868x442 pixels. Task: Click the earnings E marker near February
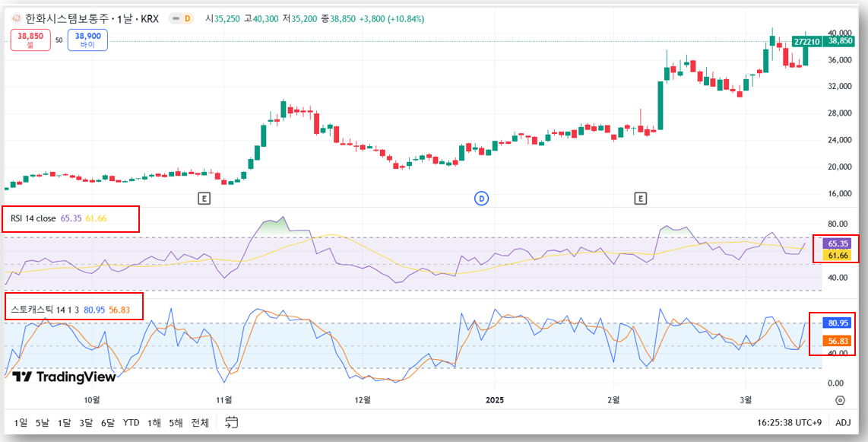641,198
